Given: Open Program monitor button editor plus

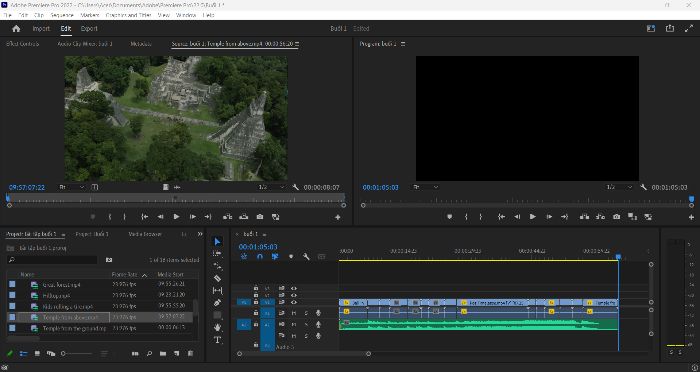Looking at the screenshot, I should click(692, 217).
